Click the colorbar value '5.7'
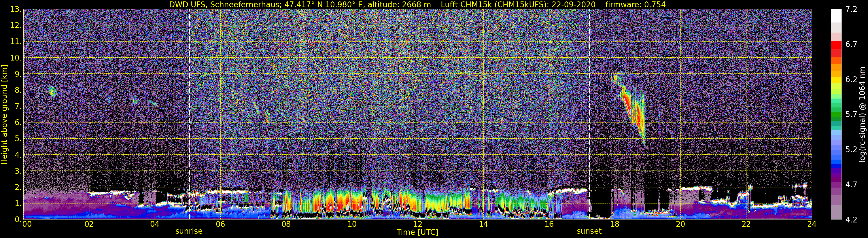 coord(851,115)
